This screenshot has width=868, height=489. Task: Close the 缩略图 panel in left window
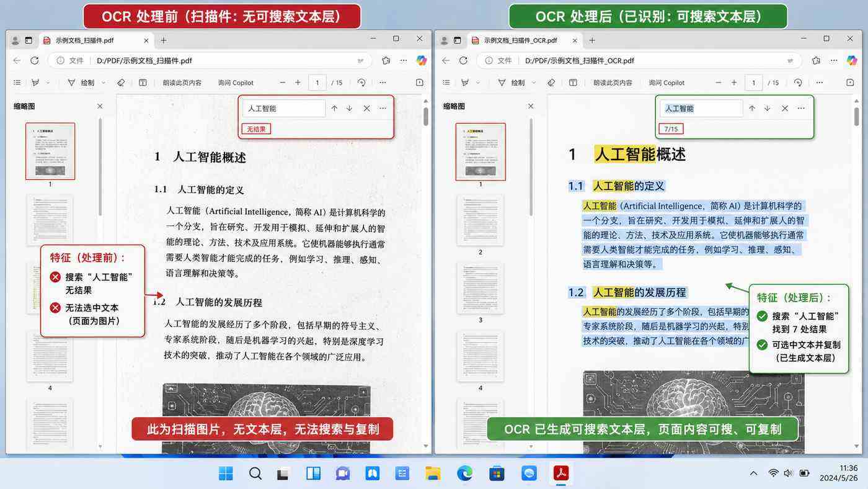tap(100, 106)
